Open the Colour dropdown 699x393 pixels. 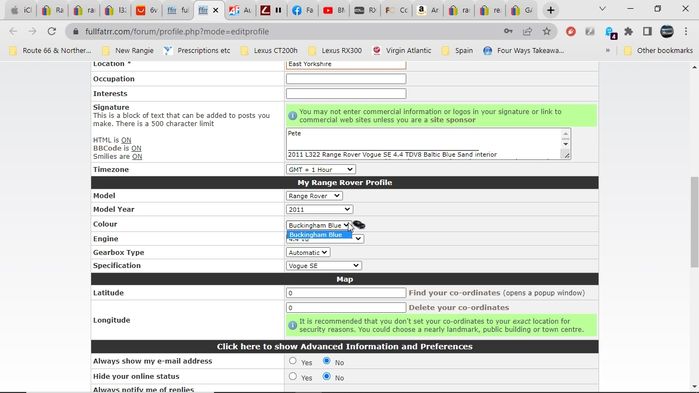pos(319,225)
